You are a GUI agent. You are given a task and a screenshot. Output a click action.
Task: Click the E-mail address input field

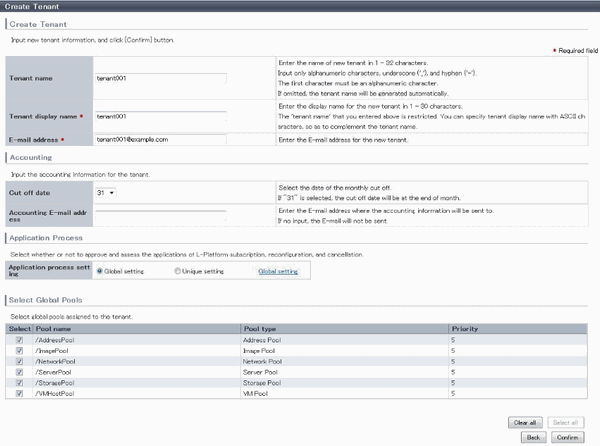point(160,139)
